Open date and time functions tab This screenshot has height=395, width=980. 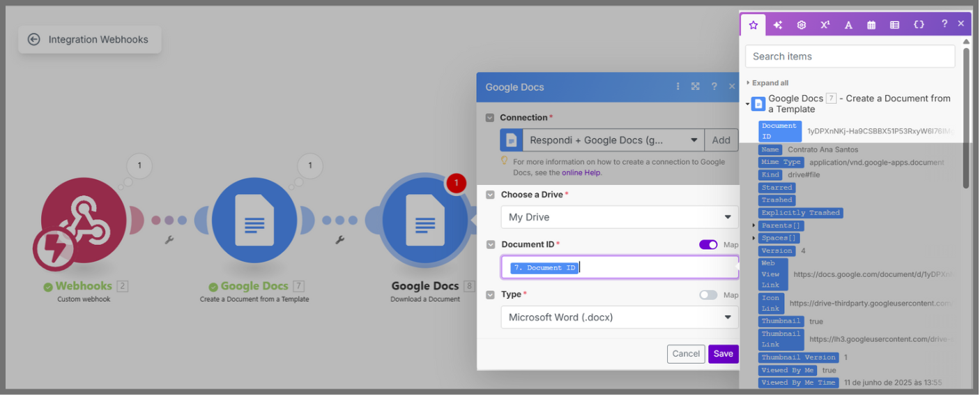pos(871,24)
